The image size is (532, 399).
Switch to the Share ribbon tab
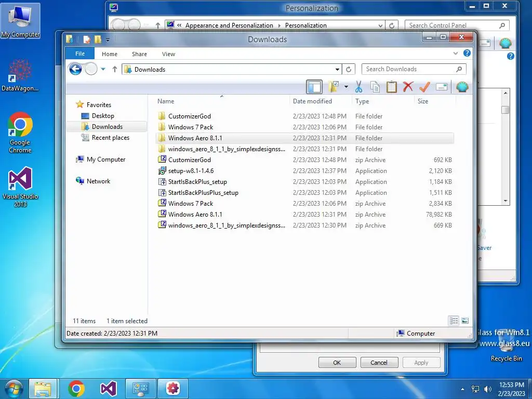pos(139,54)
